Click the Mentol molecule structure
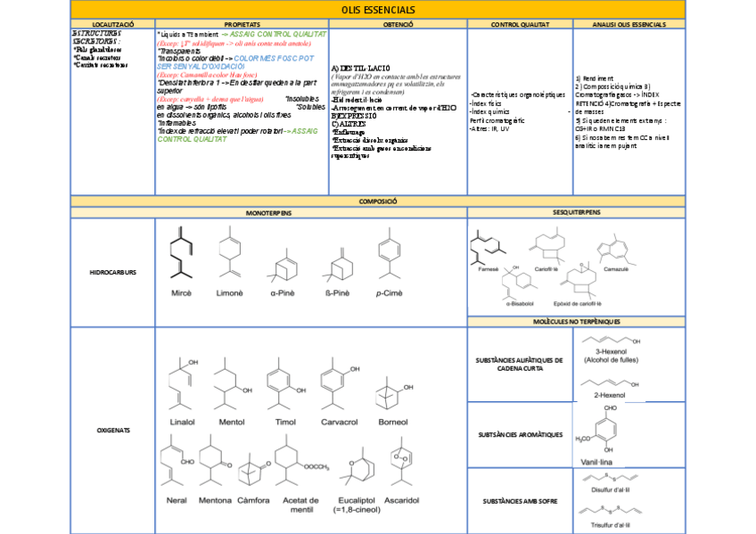The image size is (756, 534). click(233, 383)
